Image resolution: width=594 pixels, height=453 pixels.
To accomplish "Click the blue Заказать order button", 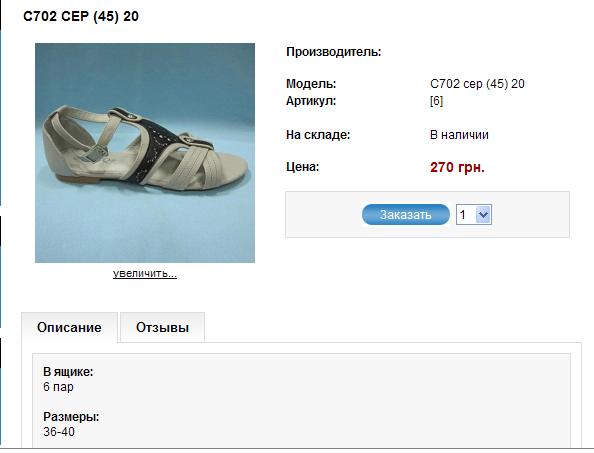I will pyautogui.click(x=406, y=214).
